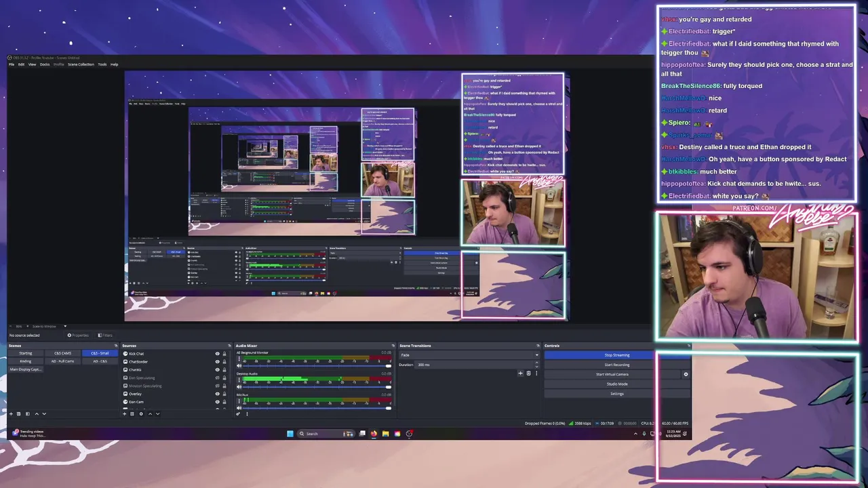Open the Scene Collection menu

coord(81,64)
